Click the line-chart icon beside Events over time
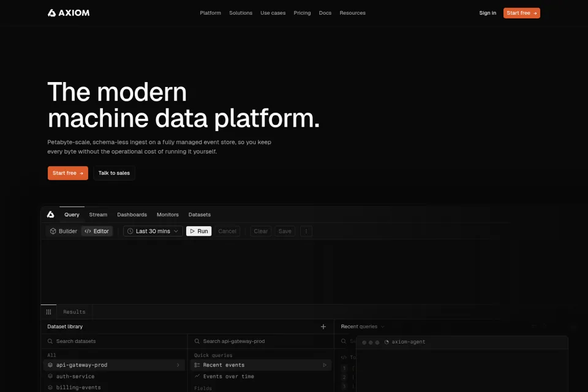 click(197, 376)
